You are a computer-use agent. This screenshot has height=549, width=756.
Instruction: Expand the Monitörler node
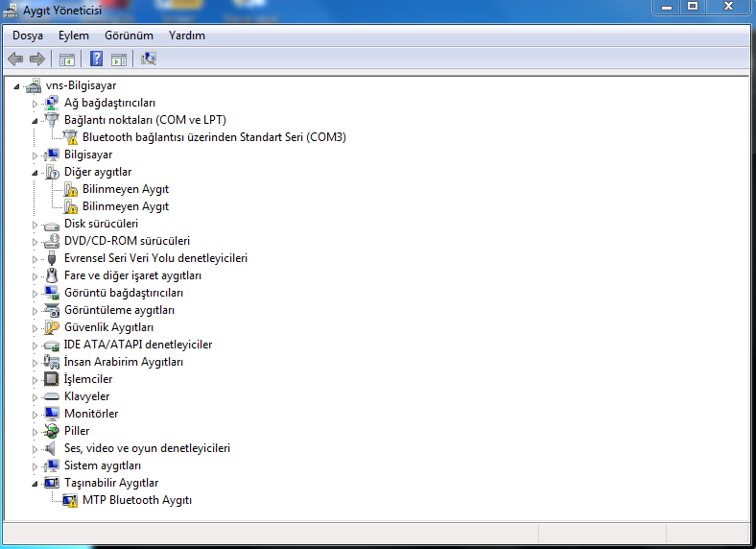tap(35, 415)
